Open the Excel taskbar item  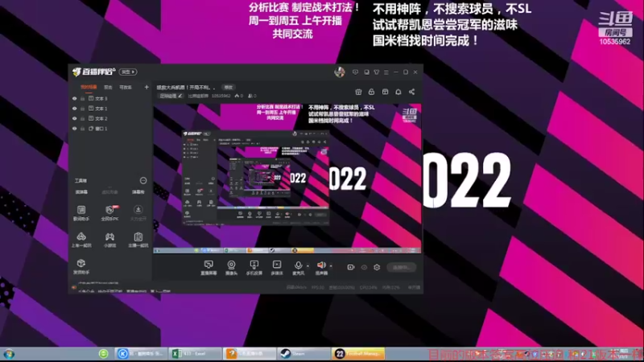196,353
